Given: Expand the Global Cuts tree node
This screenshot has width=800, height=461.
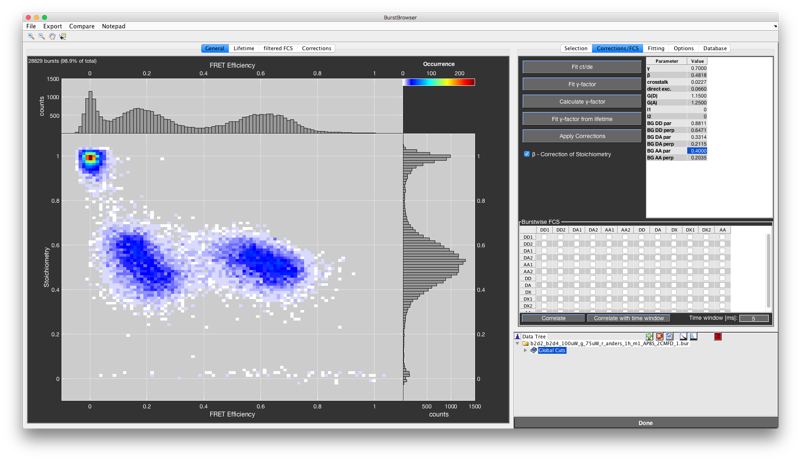Looking at the screenshot, I should tap(526, 351).
